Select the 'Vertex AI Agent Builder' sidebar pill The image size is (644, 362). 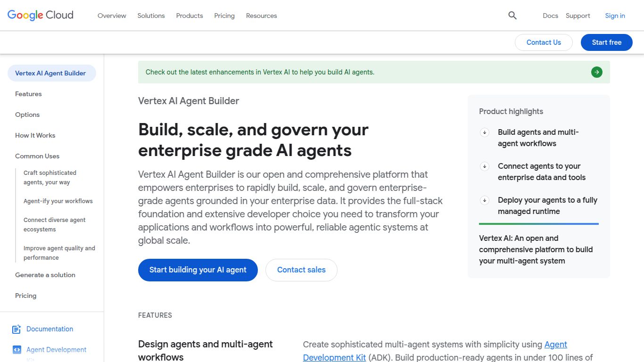tap(51, 73)
